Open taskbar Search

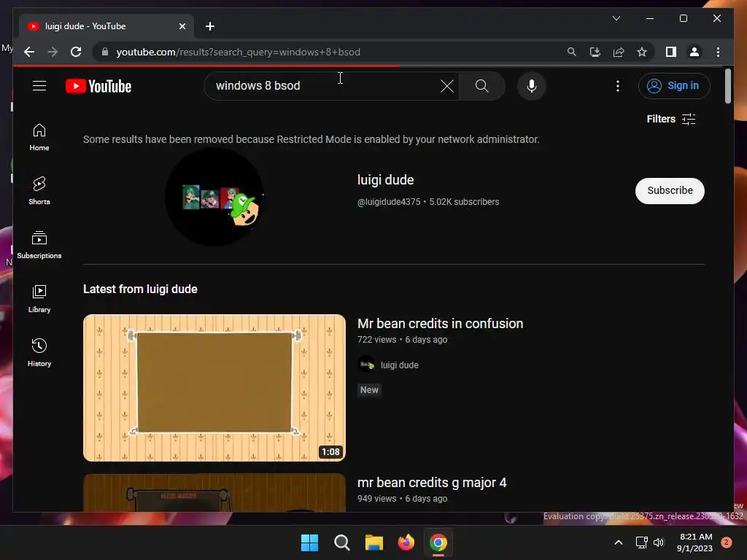point(341,542)
